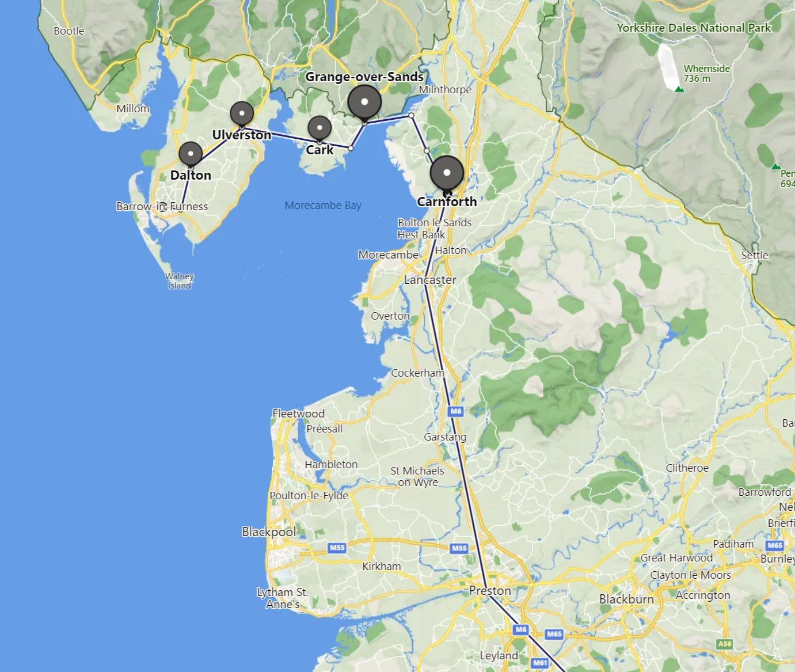Click the Dalton station pin marker
The height and width of the screenshot is (672, 795).
[x=191, y=154]
